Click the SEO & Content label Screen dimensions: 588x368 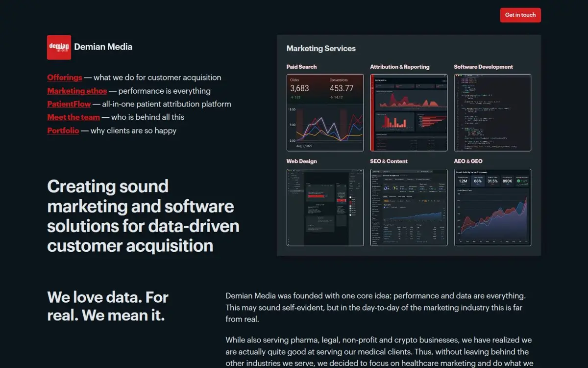click(389, 161)
